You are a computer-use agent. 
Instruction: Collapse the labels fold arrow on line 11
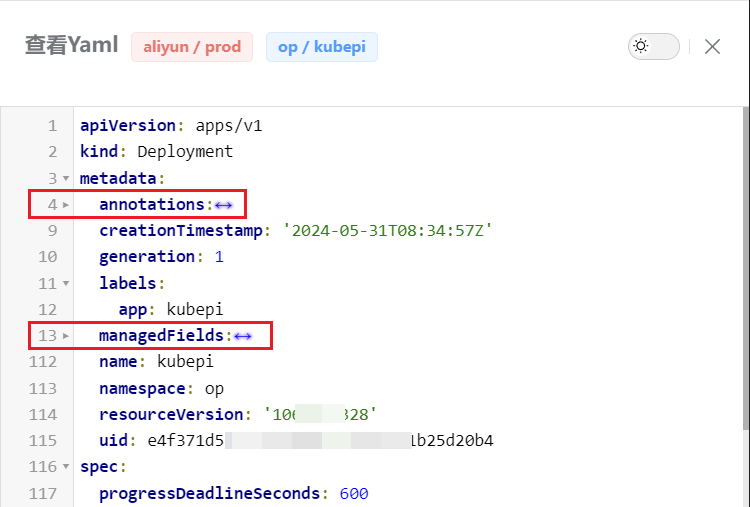point(66,283)
